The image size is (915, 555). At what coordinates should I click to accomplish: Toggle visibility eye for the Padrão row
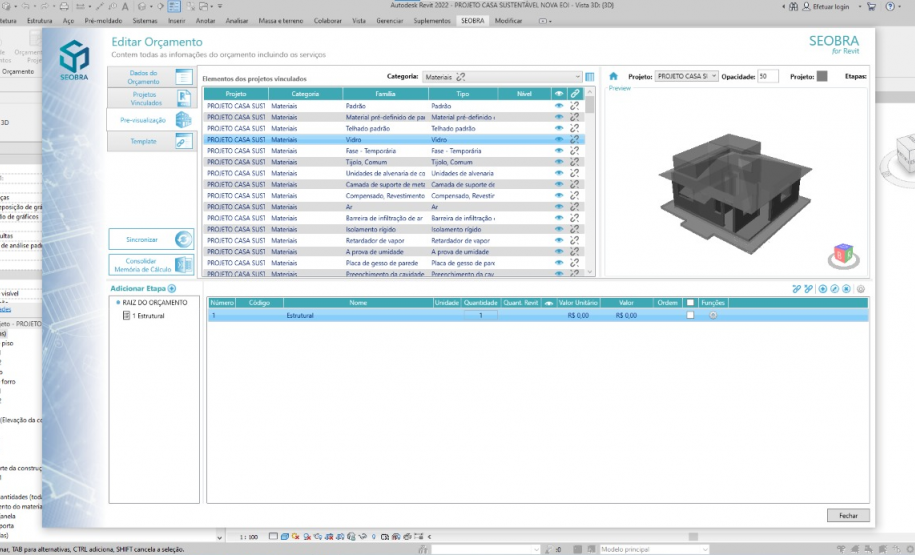point(558,106)
